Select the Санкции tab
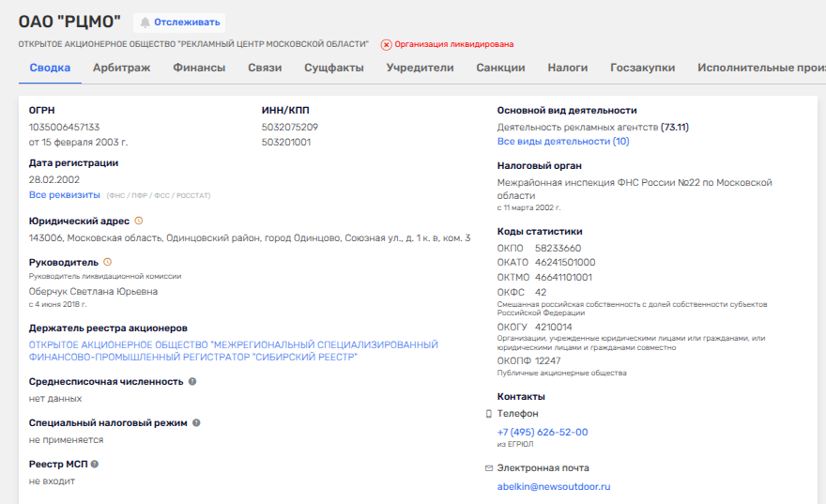The image size is (826, 504). [x=500, y=68]
